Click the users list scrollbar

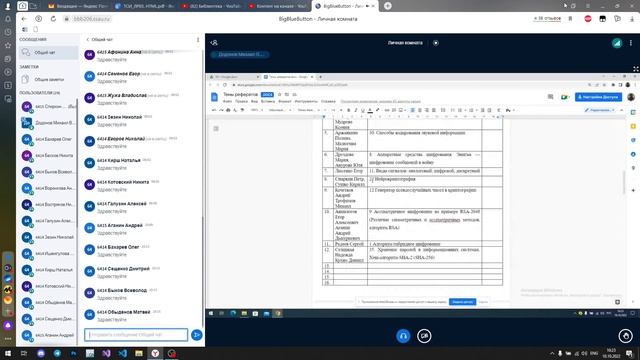pyautogui.click(x=77, y=163)
